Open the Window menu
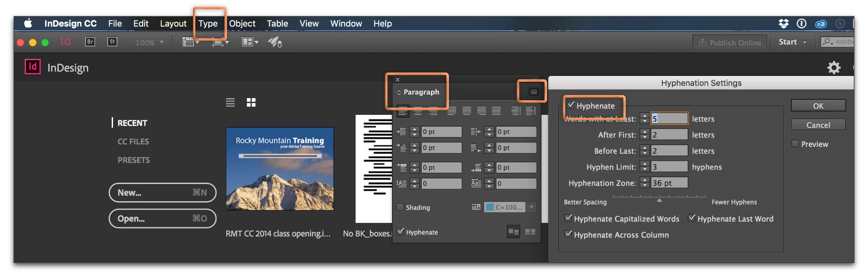This screenshot has width=868, height=279. 346,24
